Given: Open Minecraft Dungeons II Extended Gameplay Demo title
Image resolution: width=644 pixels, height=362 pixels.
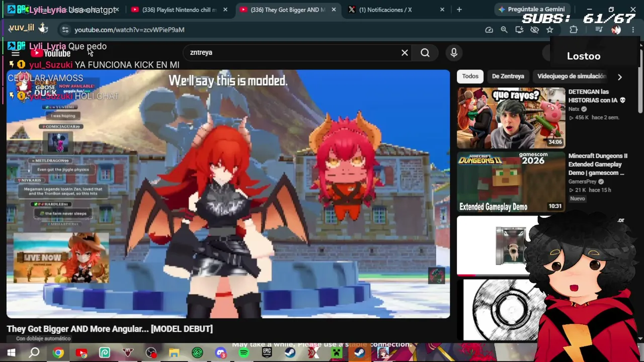Looking at the screenshot, I should click(598, 164).
